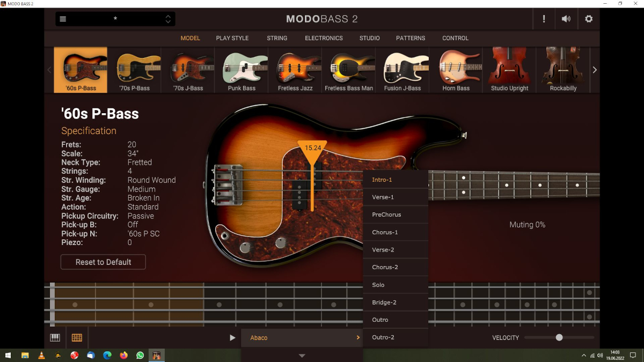Select the Fretless Jazz model
644x362 pixels.
click(295, 70)
